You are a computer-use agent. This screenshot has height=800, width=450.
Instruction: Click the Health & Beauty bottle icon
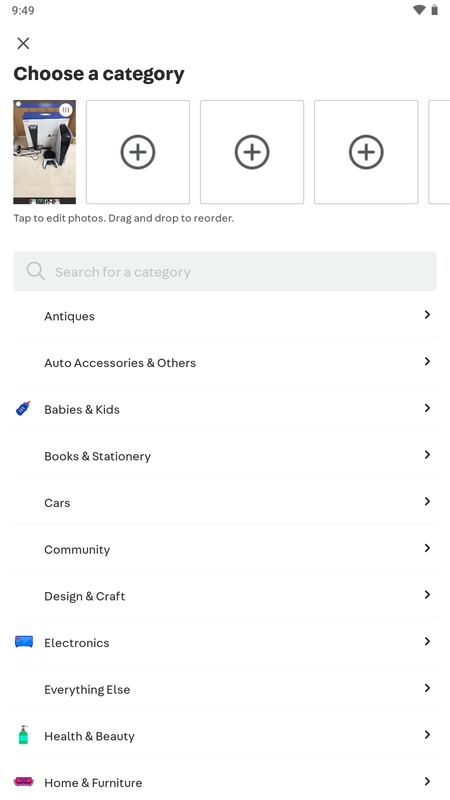pos(23,735)
